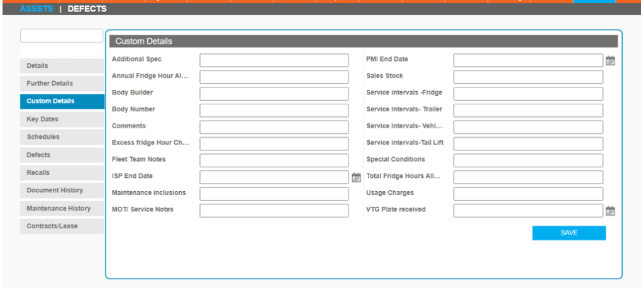
Task: Click the DEFECTS header link
Action: [87, 9]
